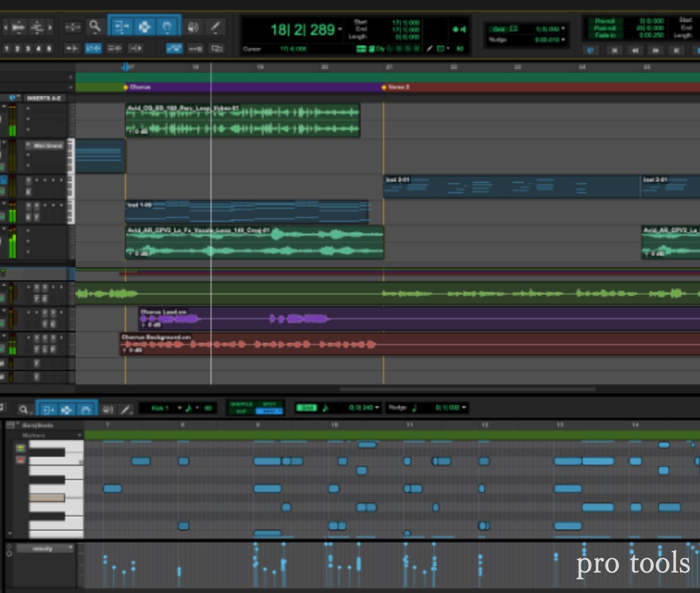Select the Selector tool in the main toolbar
Image resolution: width=700 pixels, height=593 pixels.
[x=144, y=27]
